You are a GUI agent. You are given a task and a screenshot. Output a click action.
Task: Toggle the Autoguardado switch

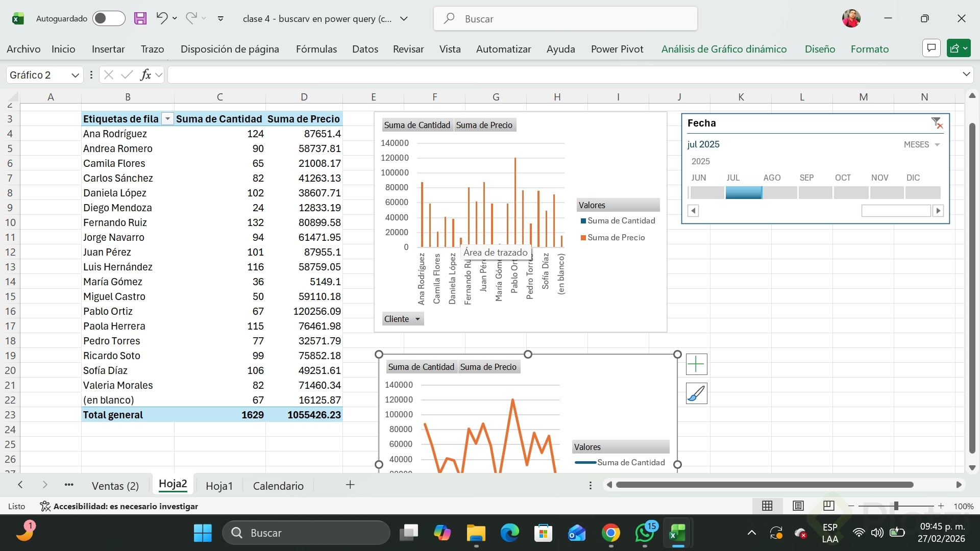click(109, 19)
